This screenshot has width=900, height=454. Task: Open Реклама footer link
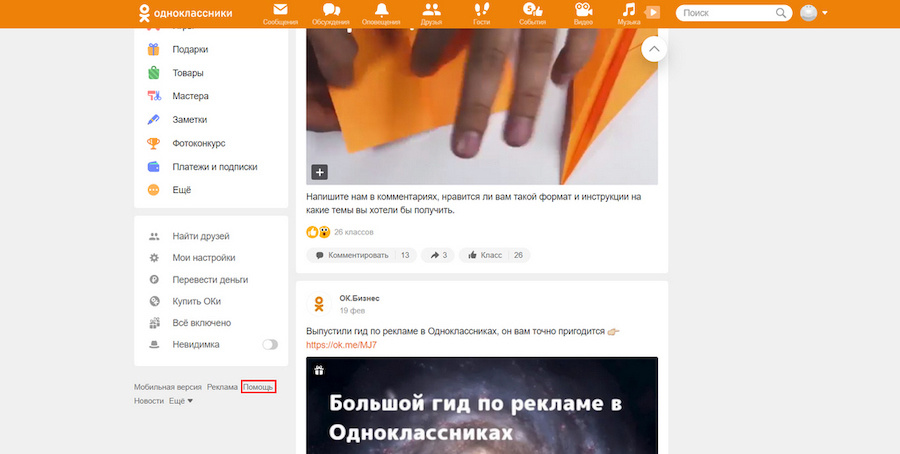[x=222, y=387]
